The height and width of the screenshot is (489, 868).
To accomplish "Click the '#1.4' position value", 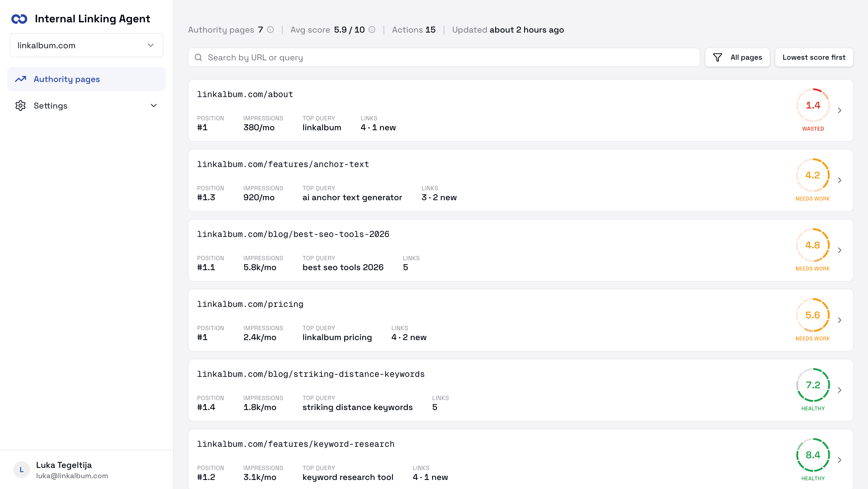I will 206,407.
